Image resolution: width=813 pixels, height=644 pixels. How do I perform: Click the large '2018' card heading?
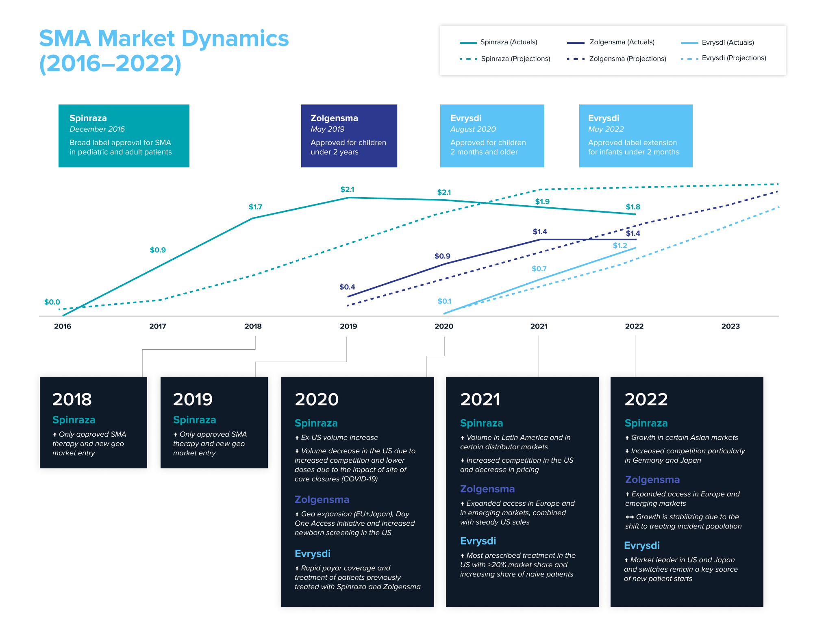(72, 399)
